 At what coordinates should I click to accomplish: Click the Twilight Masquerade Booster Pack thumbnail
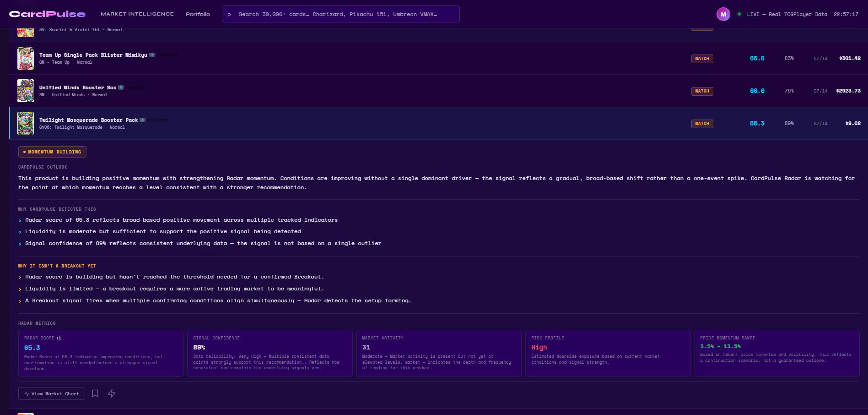pos(26,123)
